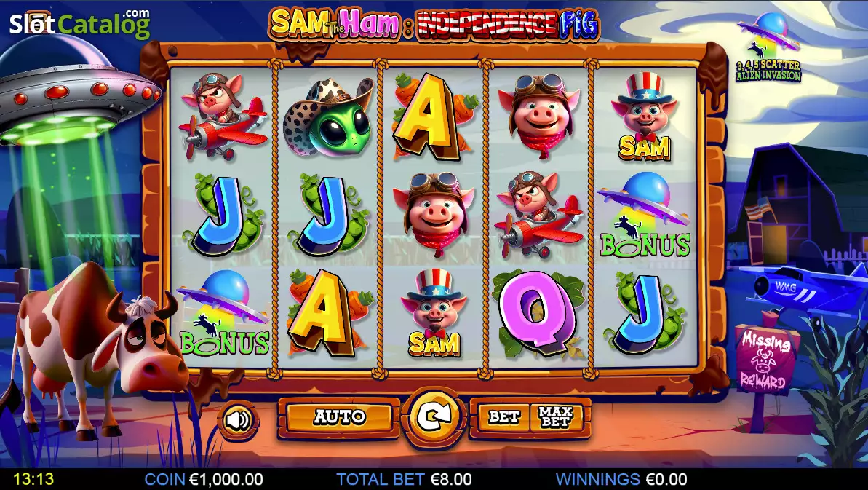Open bet settings with the BET button

pos(503,417)
